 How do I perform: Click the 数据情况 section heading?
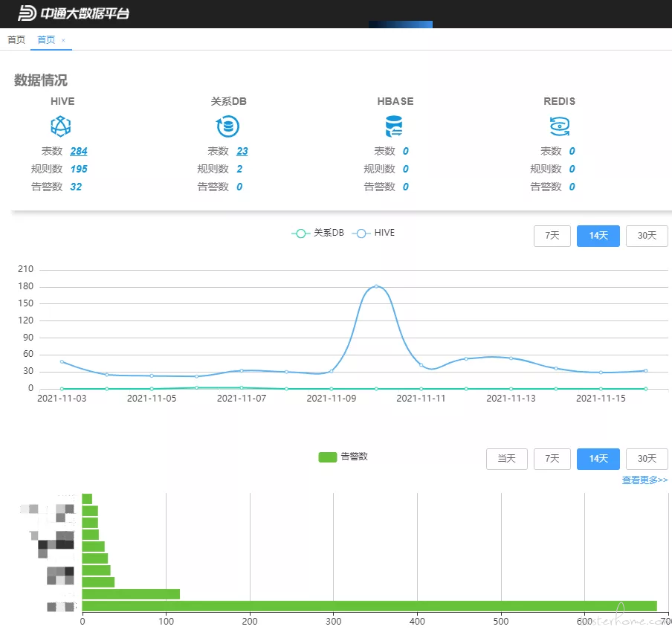(41, 80)
